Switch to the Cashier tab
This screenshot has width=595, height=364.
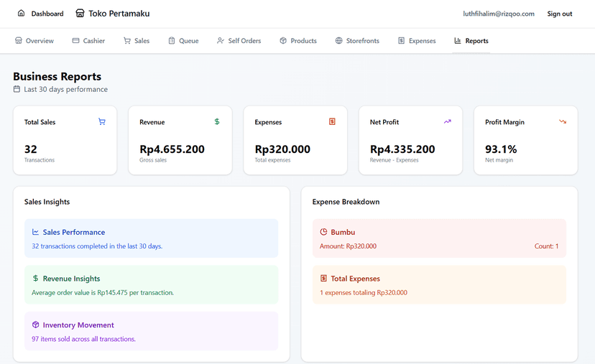[x=88, y=41]
